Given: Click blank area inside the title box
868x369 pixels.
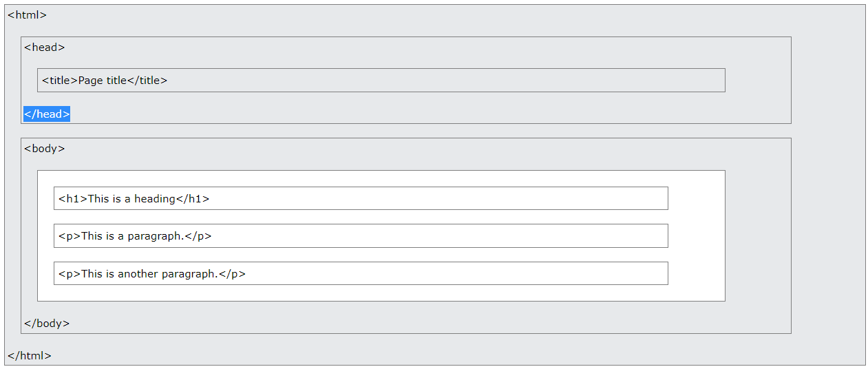Looking at the screenshot, I should [446, 80].
